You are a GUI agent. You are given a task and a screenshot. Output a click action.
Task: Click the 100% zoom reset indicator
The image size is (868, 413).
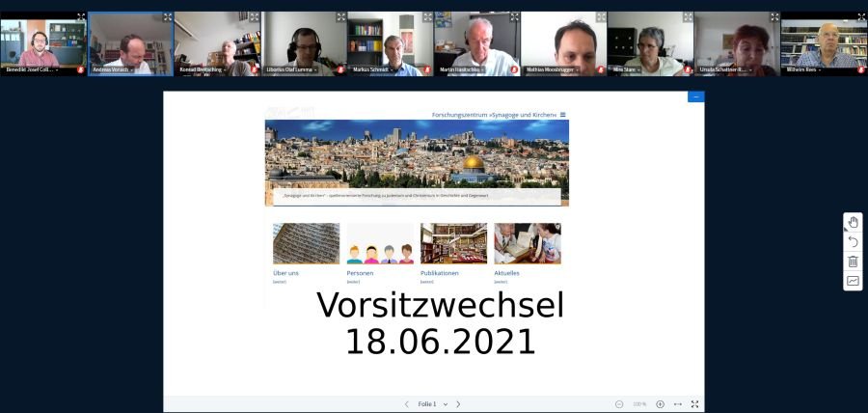639,404
